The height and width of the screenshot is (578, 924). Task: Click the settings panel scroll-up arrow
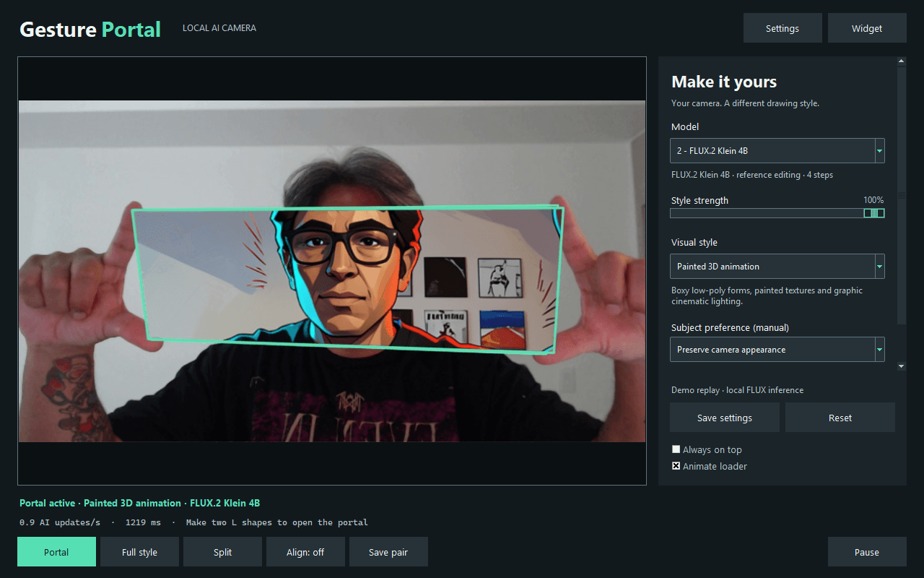click(x=901, y=61)
